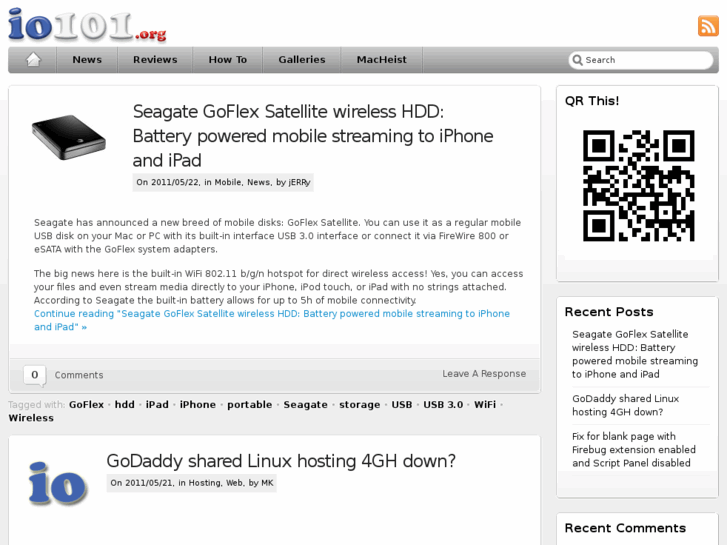727x545 pixels.
Task: Open the QR code image
Action: point(638,186)
